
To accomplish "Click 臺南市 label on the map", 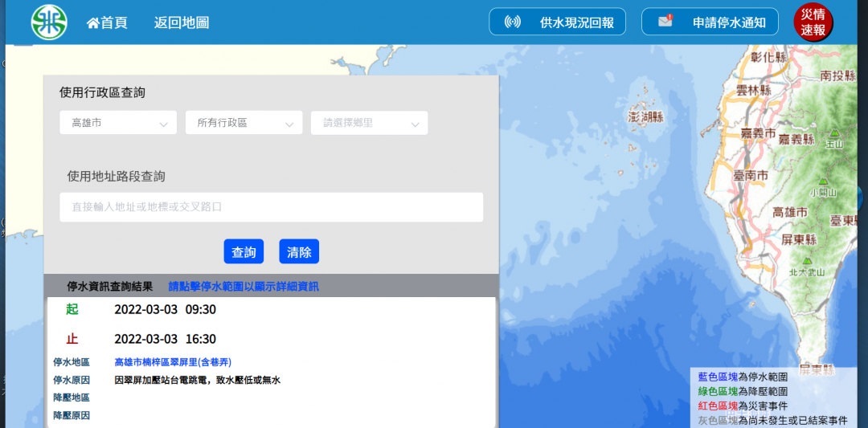I will click(751, 176).
